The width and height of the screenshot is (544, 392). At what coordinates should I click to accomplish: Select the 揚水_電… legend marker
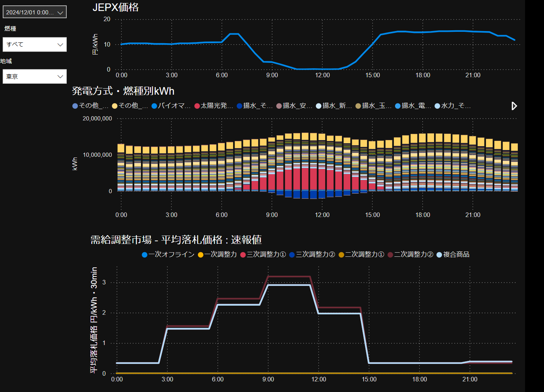tap(398, 106)
